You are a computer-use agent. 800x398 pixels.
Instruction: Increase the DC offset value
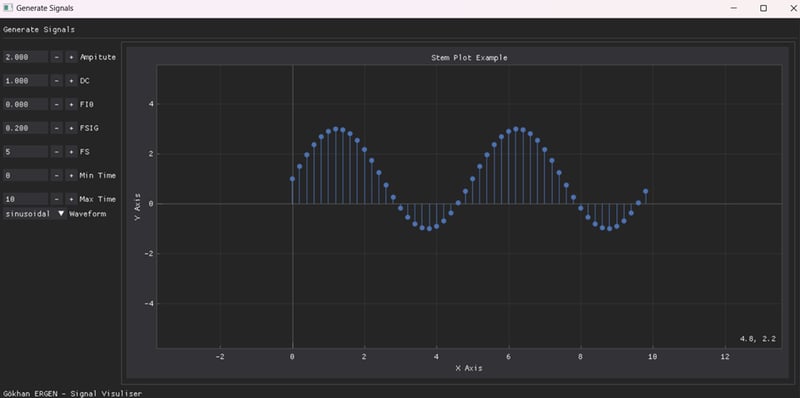coord(71,81)
